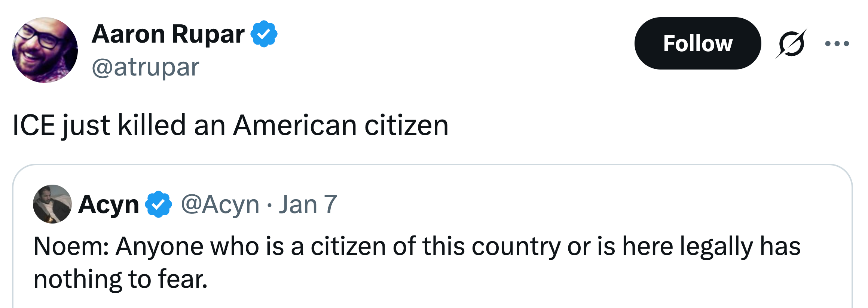Screen dimensions: 868x308
Task: Click Aaron Rupar's blue verified badge
Action: (x=264, y=34)
